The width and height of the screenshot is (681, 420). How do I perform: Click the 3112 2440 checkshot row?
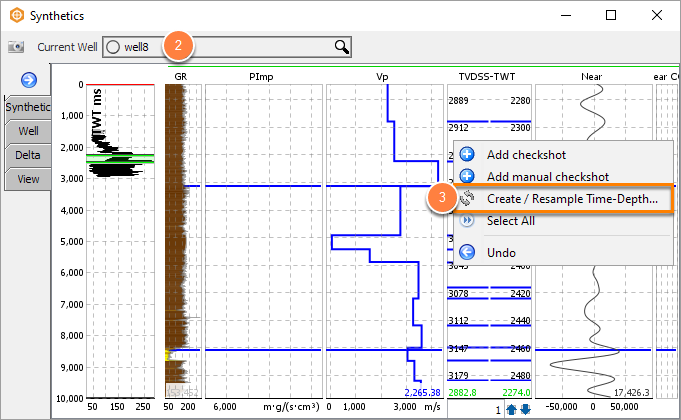(489, 321)
